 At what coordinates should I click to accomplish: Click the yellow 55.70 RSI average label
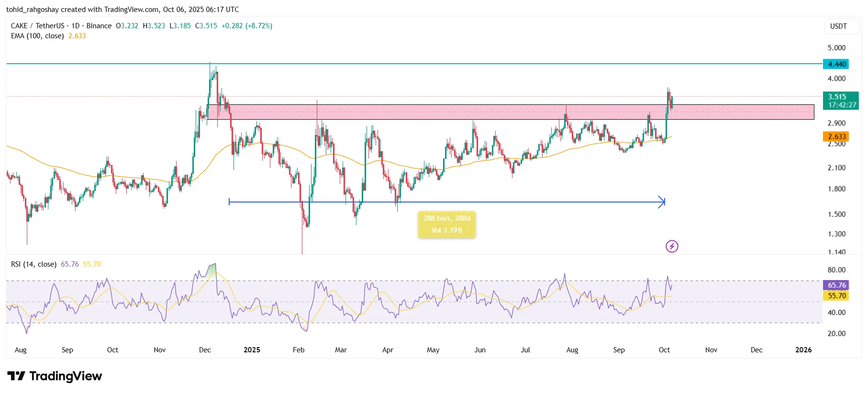coord(836,296)
